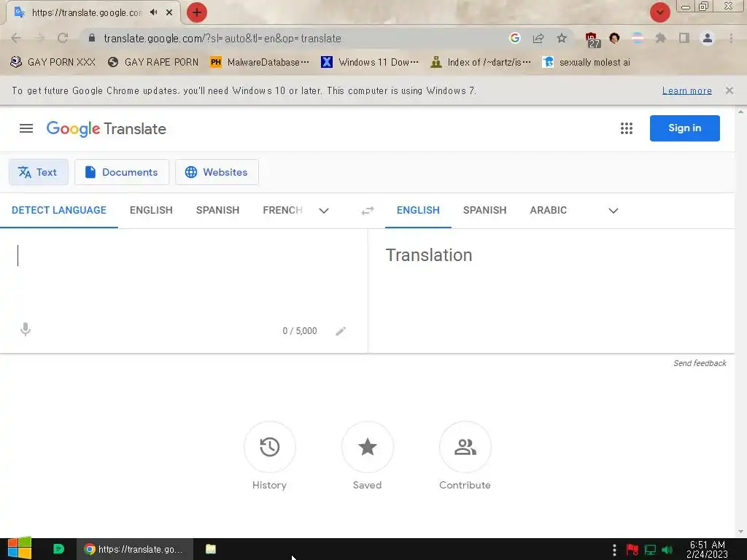The height and width of the screenshot is (560, 747).
Task: Open the Action Center flag icon
Action: click(x=632, y=550)
